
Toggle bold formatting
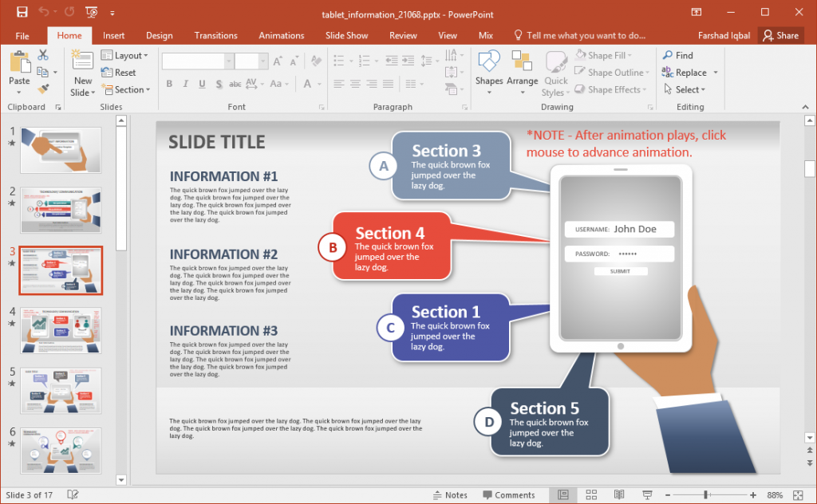168,84
